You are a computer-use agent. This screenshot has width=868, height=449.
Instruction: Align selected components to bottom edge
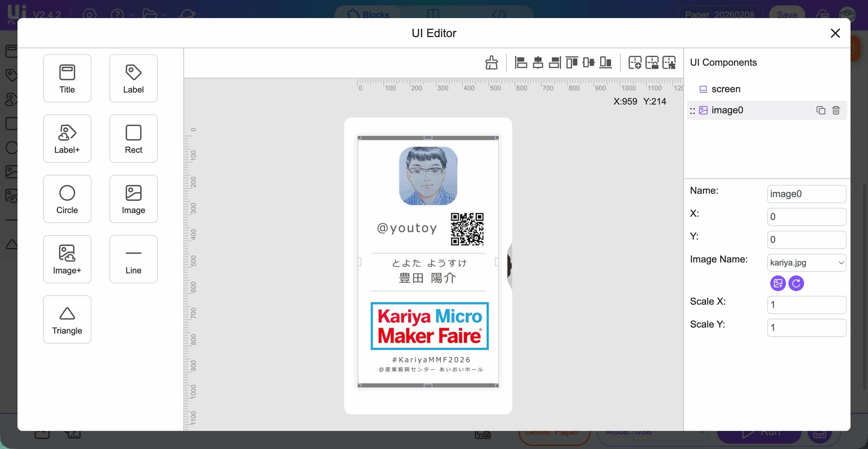coord(606,63)
